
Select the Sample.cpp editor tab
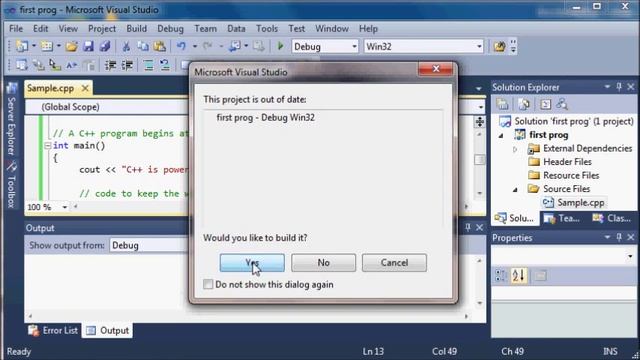pyautogui.click(x=51, y=88)
